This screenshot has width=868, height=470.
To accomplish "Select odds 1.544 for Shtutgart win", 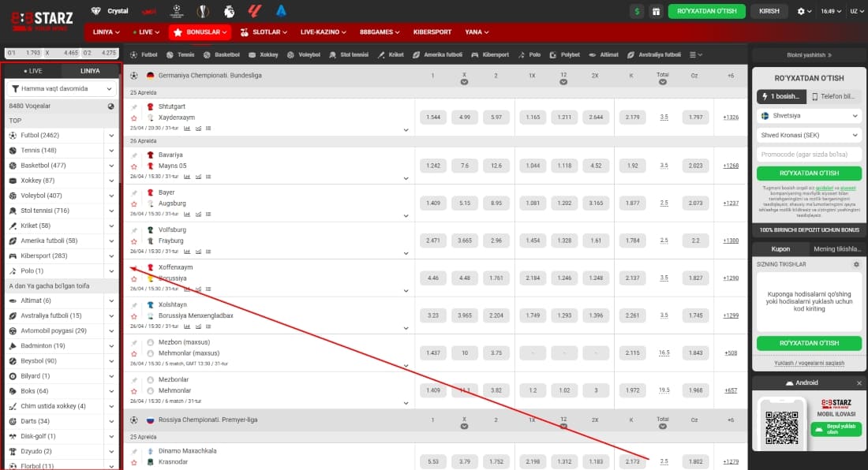I will (433, 117).
